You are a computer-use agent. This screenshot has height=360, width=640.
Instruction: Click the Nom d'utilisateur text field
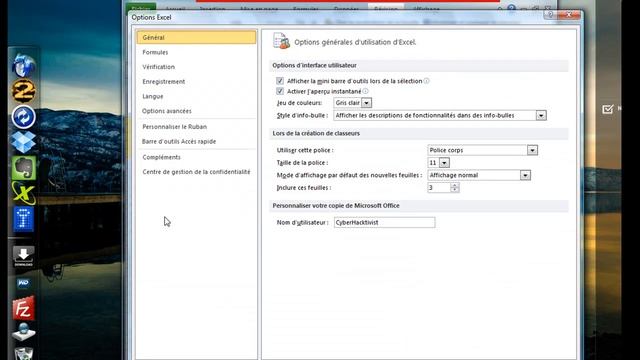pos(384,222)
